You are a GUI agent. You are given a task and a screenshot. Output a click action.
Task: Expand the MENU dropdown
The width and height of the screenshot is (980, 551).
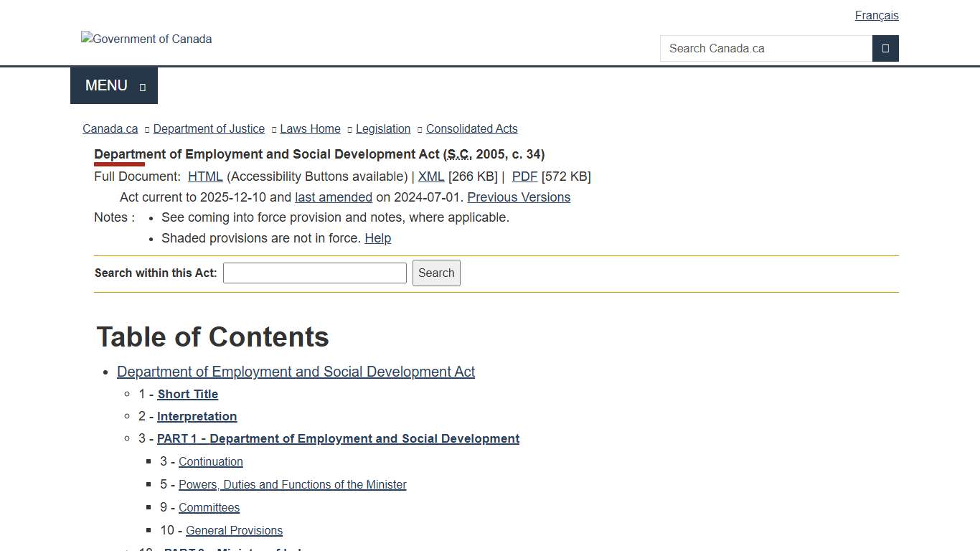click(x=113, y=85)
